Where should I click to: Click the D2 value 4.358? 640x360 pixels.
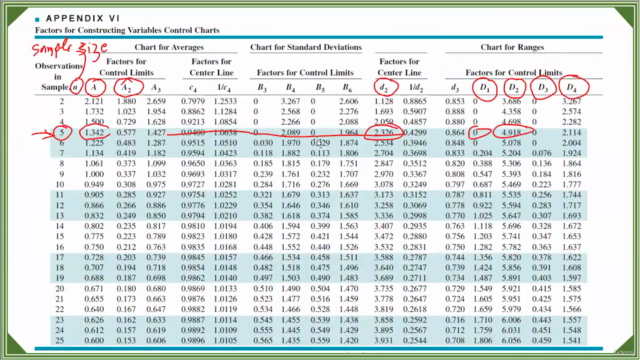[x=511, y=112]
